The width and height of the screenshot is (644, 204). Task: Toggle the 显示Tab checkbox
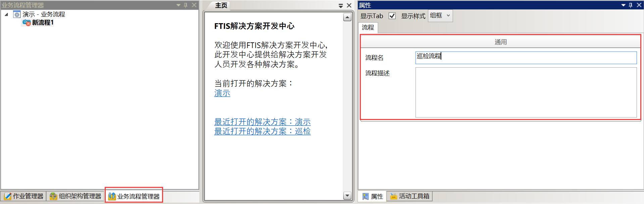pyautogui.click(x=392, y=16)
